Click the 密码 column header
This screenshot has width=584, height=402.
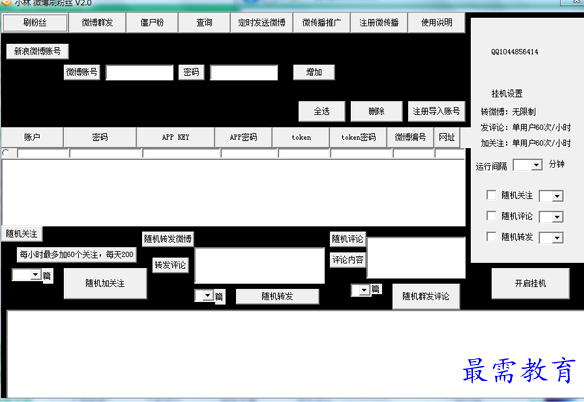tap(100, 137)
